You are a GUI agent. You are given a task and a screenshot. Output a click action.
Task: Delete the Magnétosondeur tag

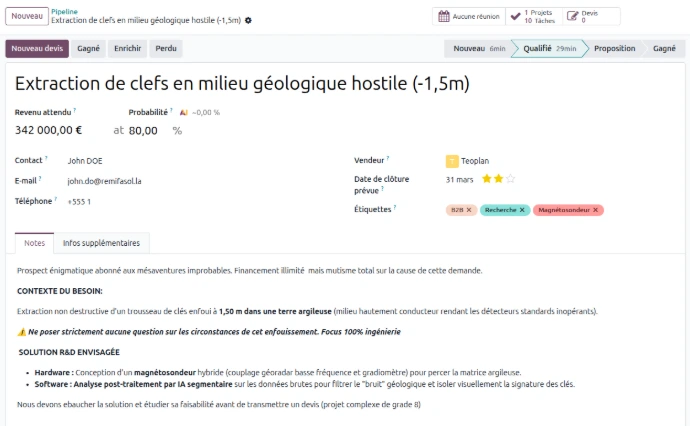click(595, 210)
